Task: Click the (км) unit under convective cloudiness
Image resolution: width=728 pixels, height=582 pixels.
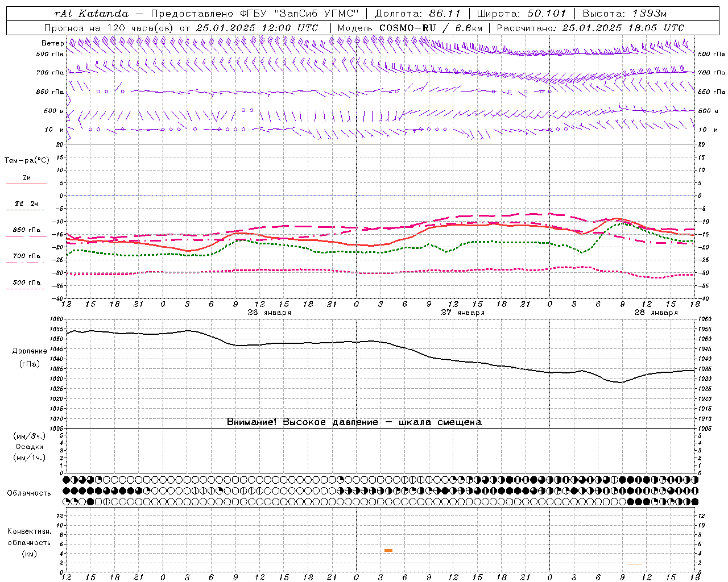Action: tap(29, 554)
